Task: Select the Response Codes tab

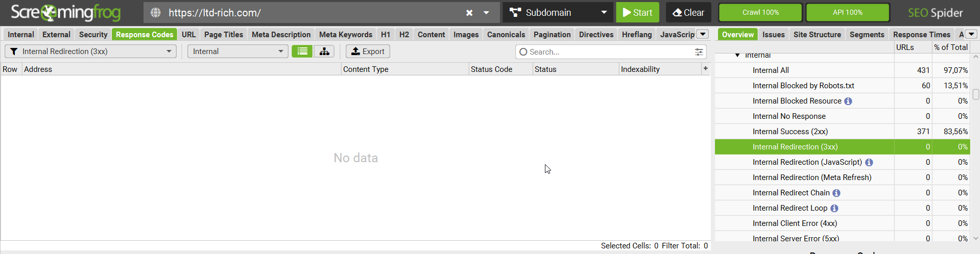Action: click(145, 34)
